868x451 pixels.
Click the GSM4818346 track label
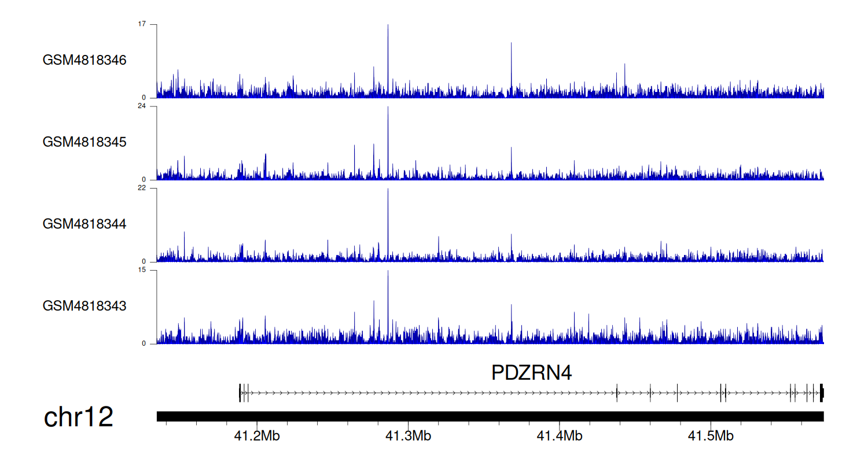point(84,60)
